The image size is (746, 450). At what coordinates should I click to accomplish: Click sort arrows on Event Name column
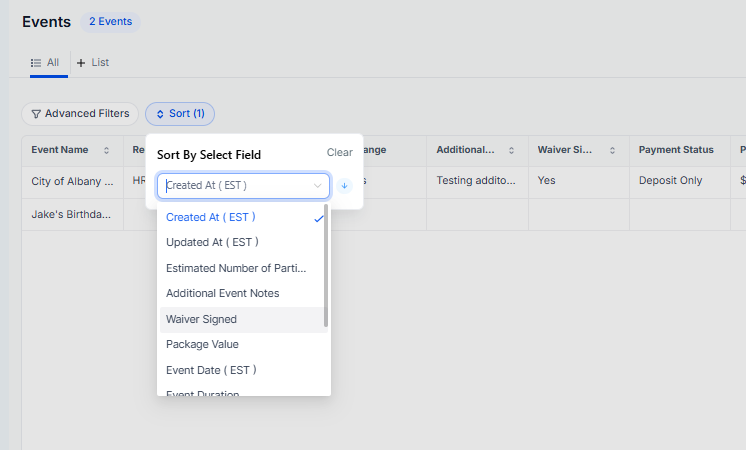[x=107, y=150]
